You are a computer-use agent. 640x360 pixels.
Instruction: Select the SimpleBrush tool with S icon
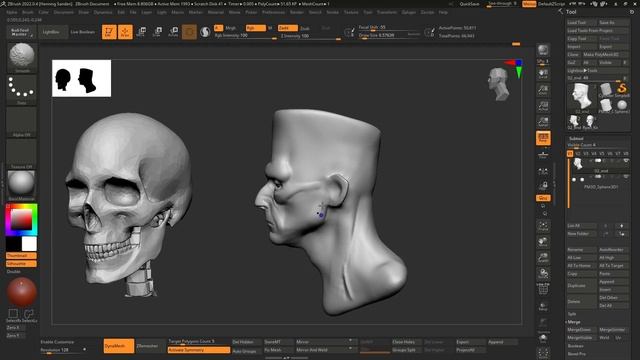pyautogui.click(x=622, y=89)
